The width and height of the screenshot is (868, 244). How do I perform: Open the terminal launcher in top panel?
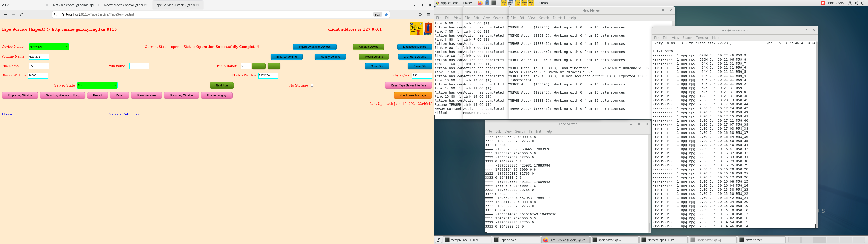(494, 3)
